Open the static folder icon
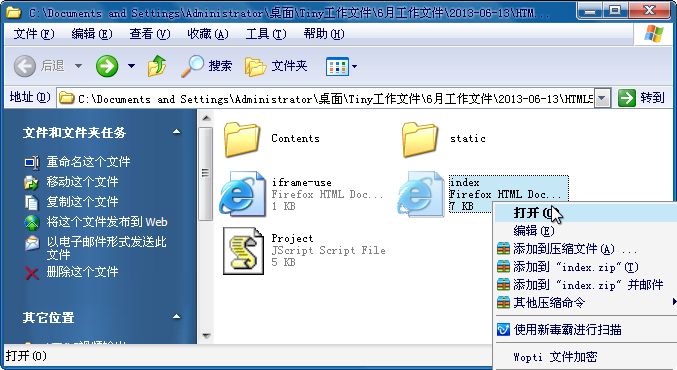Screen dimensions: 677x370 420,139
